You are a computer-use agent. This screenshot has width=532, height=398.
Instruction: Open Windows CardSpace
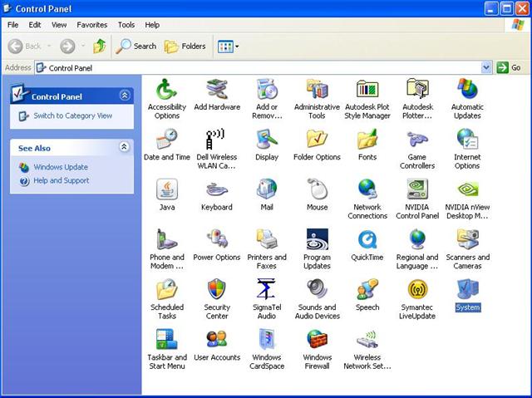click(267, 349)
